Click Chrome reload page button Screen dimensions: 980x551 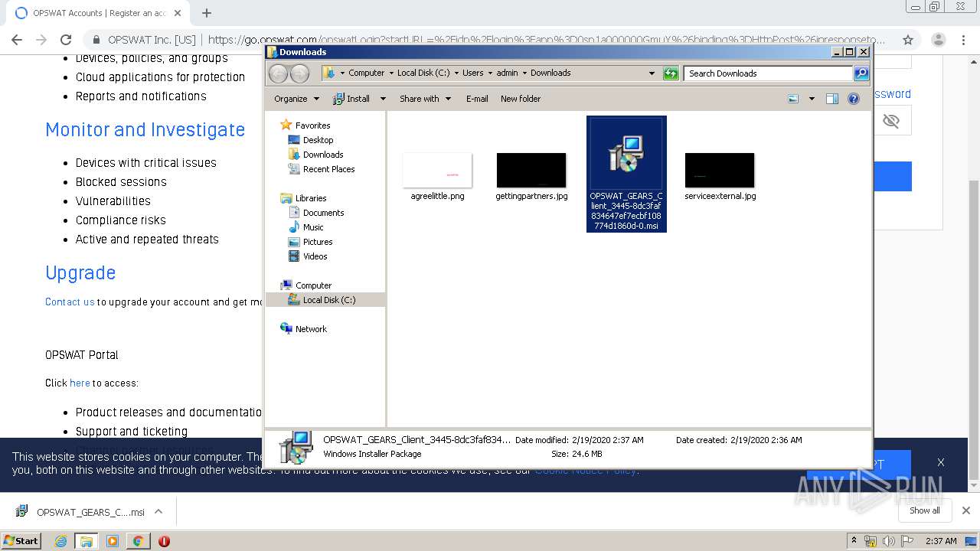[x=66, y=40]
